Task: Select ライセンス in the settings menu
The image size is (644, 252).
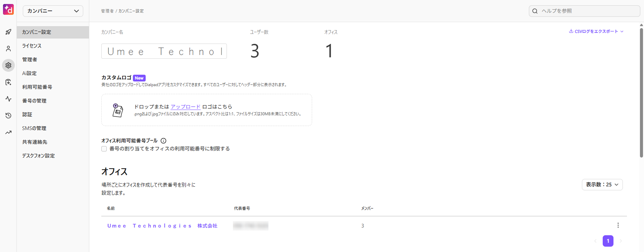Action: [x=32, y=46]
